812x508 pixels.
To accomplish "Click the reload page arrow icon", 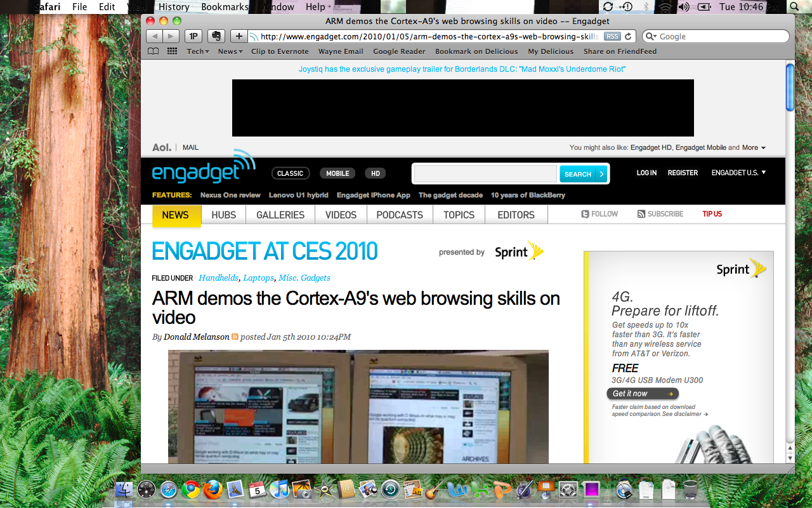I will [629, 37].
